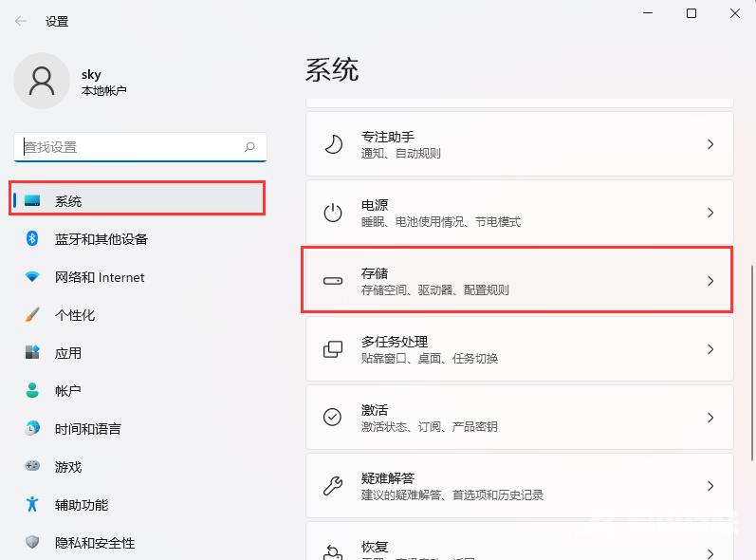Viewport: 756px width, 560px height.
Task: Open the 疑难解答 settings card
Action: 519,486
